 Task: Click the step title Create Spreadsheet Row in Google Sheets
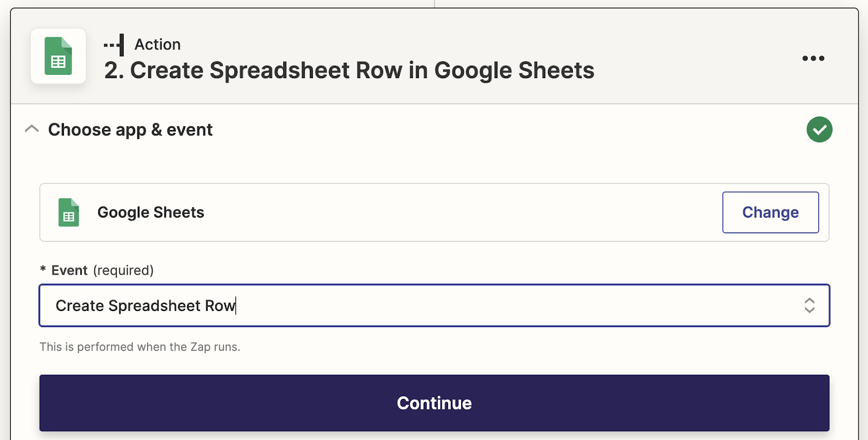point(349,71)
